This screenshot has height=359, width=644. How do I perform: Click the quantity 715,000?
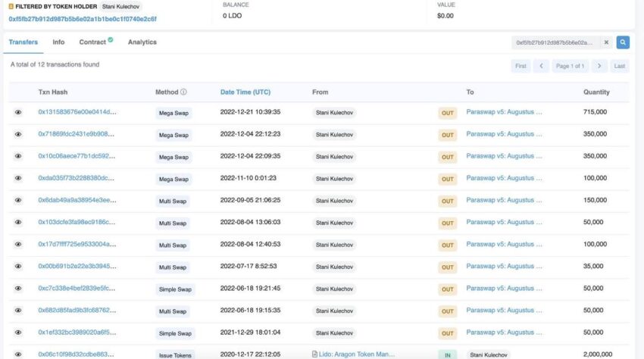595,112
